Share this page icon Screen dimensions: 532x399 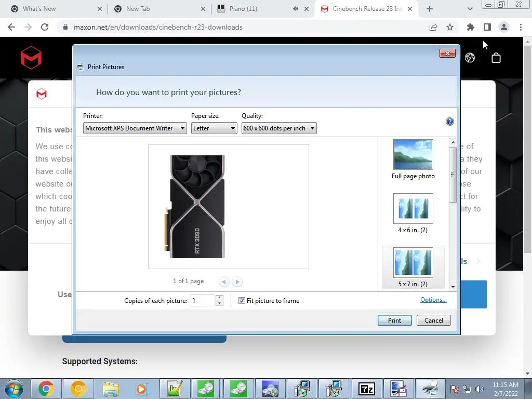[433, 27]
